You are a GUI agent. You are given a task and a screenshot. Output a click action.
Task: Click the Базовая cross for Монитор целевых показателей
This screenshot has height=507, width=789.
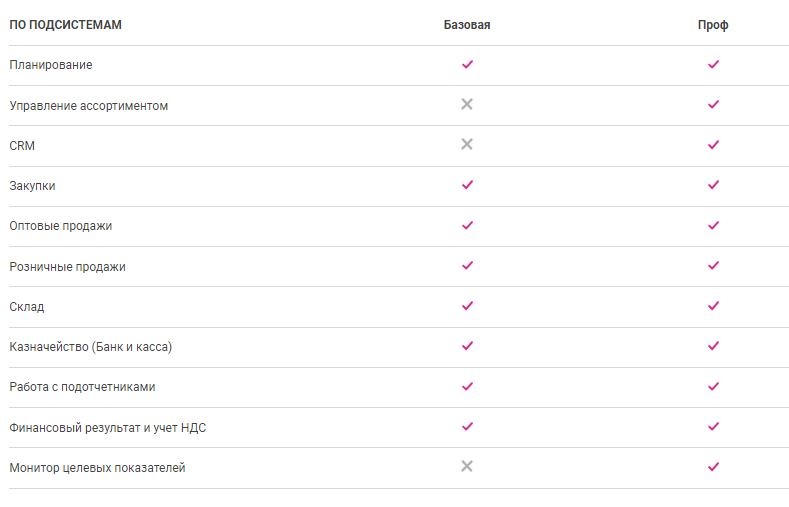(x=467, y=466)
